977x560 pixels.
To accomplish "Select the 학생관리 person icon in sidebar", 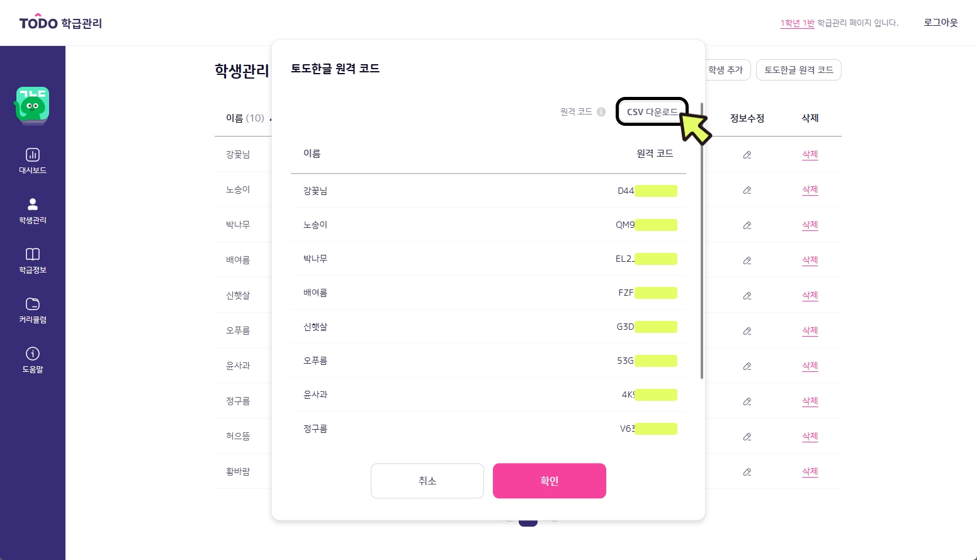I will pyautogui.click(x=33, y=204).
